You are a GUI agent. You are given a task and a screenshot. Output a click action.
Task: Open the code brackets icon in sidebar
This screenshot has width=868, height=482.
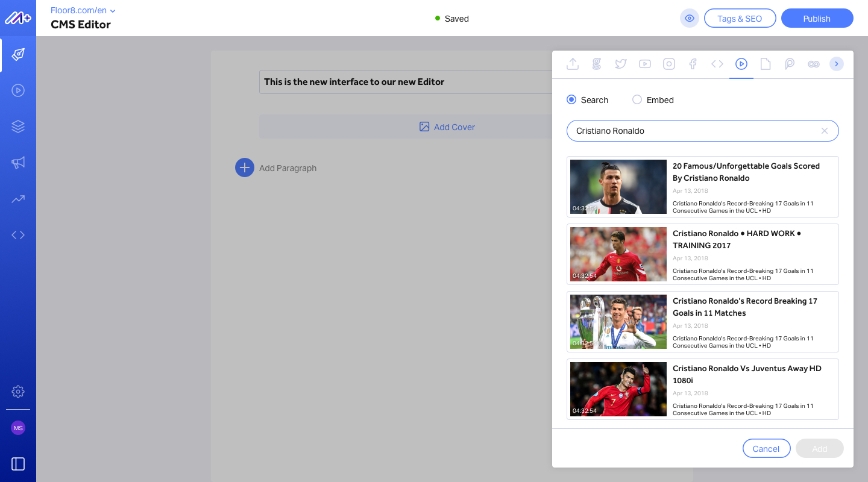coord(18,235)
